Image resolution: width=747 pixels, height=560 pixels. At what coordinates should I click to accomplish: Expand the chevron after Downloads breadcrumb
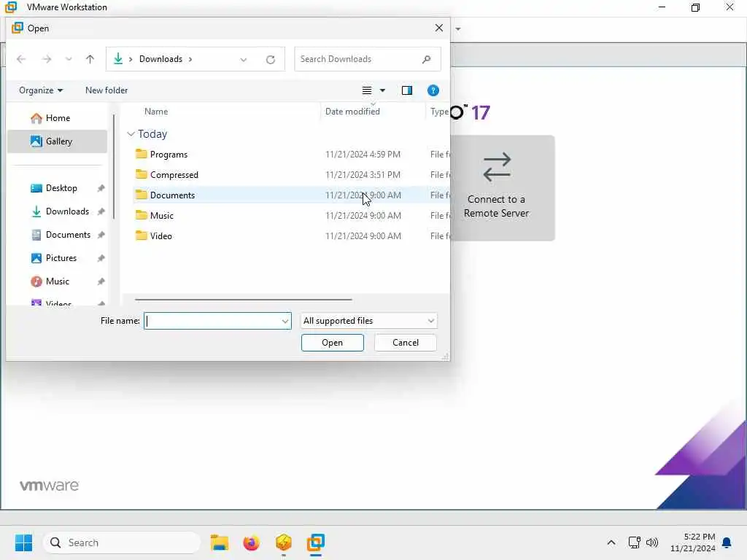190,59
